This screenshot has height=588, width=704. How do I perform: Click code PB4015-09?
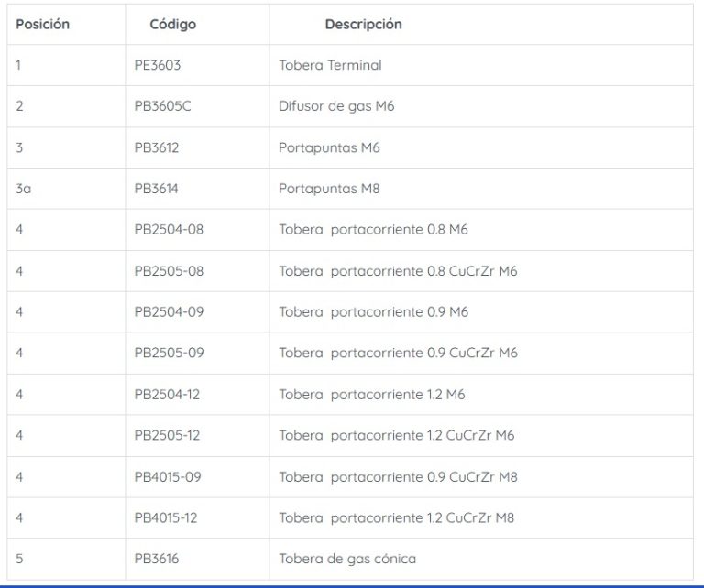(x=168, y=476)
